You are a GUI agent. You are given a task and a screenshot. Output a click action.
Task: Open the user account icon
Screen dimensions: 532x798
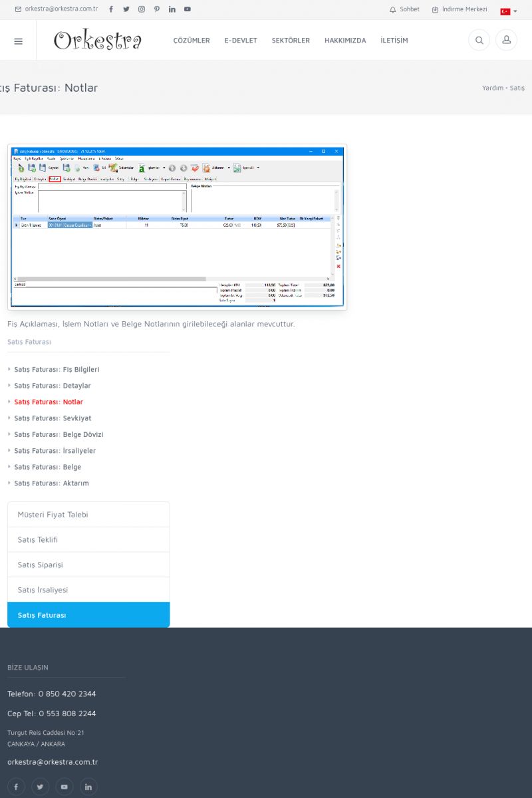(506, 41)
